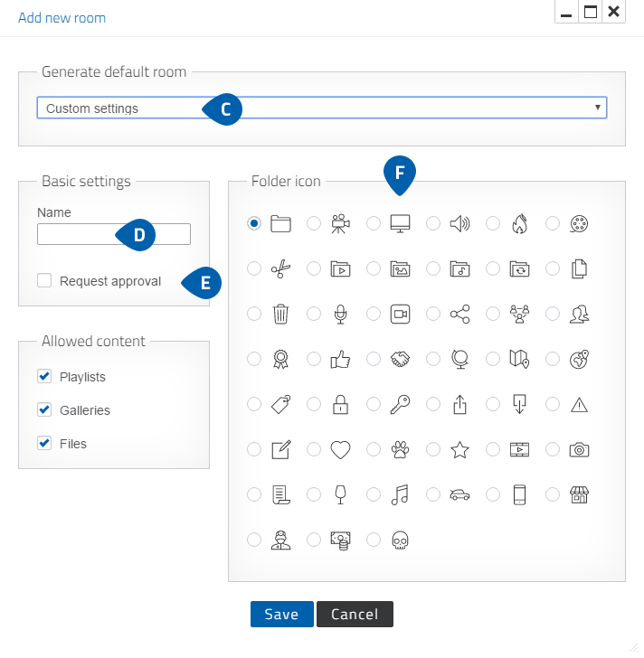The height and width of the screenshot is (658, 644).
Task: Click the documents copy icon
Action: pos(580,269)
